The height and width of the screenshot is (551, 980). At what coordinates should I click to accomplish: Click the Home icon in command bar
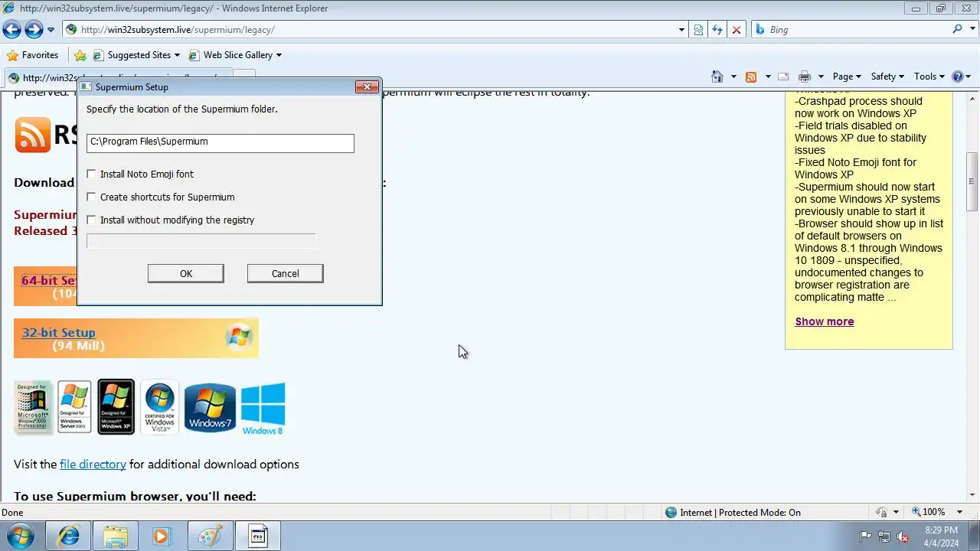[x=717, y=77]
